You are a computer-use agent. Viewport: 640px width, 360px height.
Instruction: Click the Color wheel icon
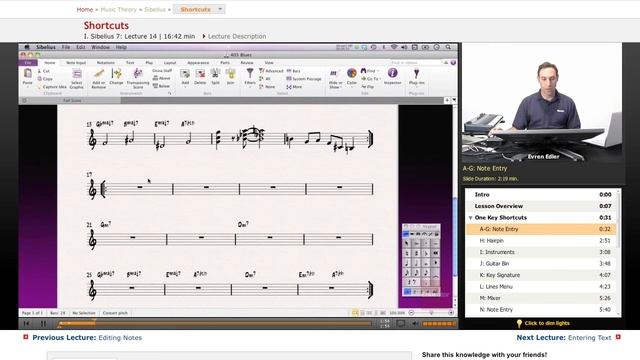(x=351, y=73)
